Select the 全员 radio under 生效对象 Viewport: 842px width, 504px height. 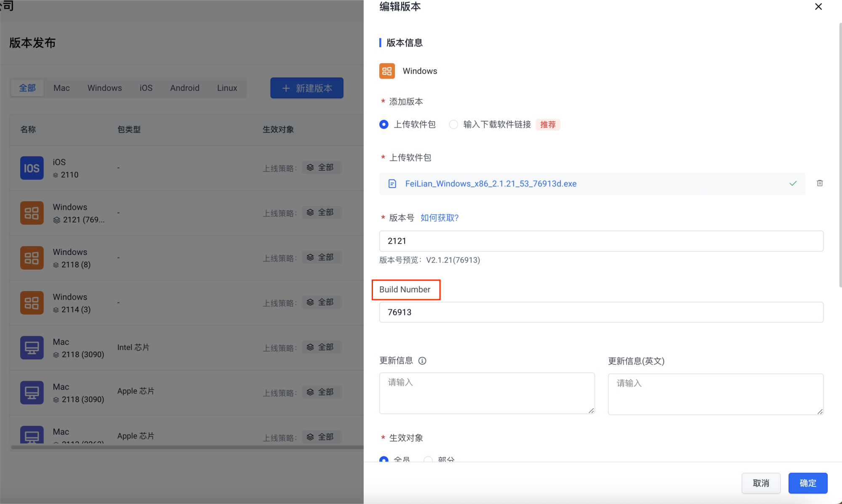pos(384,459)
